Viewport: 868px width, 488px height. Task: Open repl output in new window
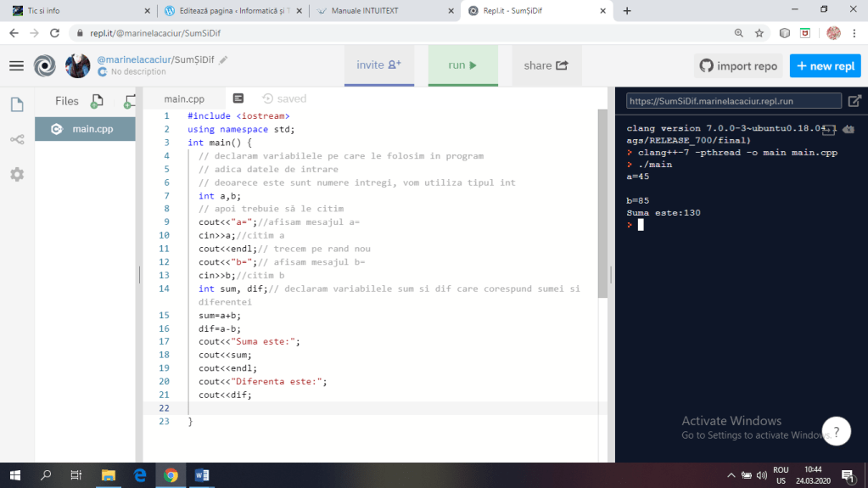(x=854, y=100)
